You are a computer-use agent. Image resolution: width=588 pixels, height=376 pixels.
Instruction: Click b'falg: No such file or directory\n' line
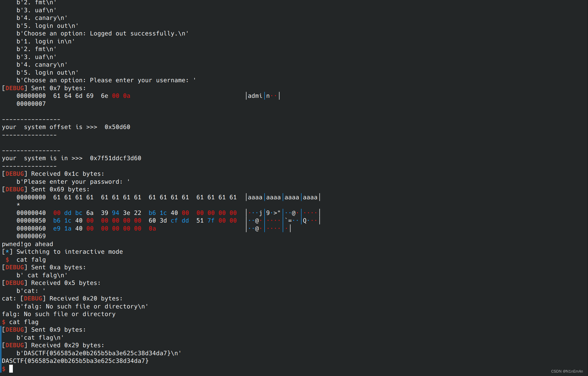tap(82, 306)
